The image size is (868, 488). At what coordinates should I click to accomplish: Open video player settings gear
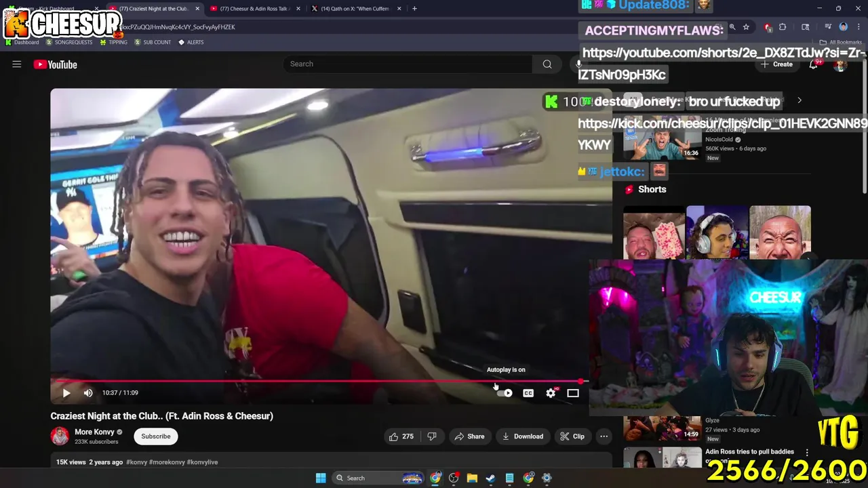pyautogui.click(x=551, y=393)
